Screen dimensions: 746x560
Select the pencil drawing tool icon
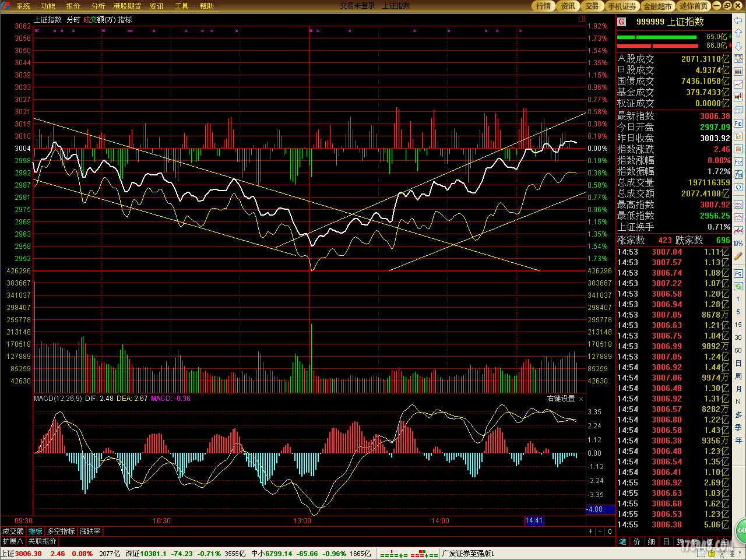click(738, 256)
